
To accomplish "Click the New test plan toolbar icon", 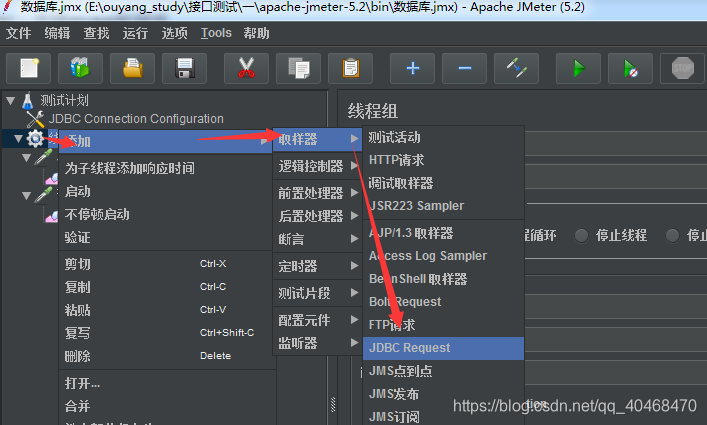I will 28,69.
